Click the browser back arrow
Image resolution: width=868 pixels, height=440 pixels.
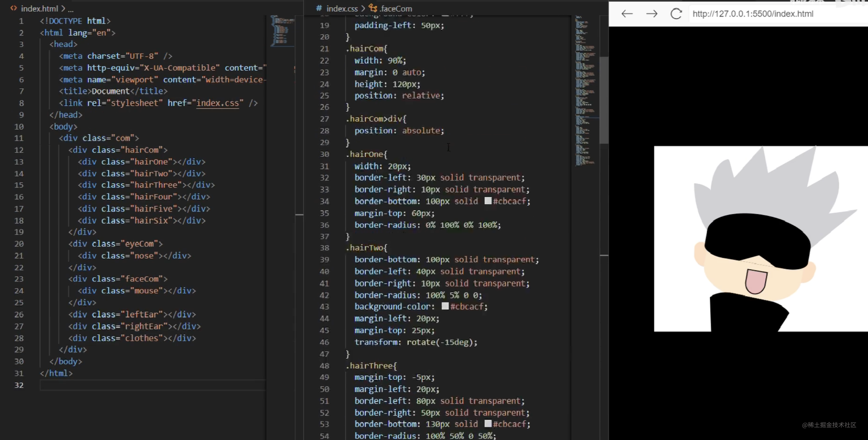[x=627, y=14]
